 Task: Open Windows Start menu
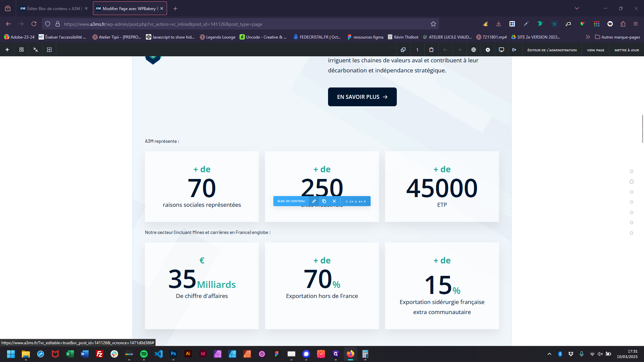point(11,354)
